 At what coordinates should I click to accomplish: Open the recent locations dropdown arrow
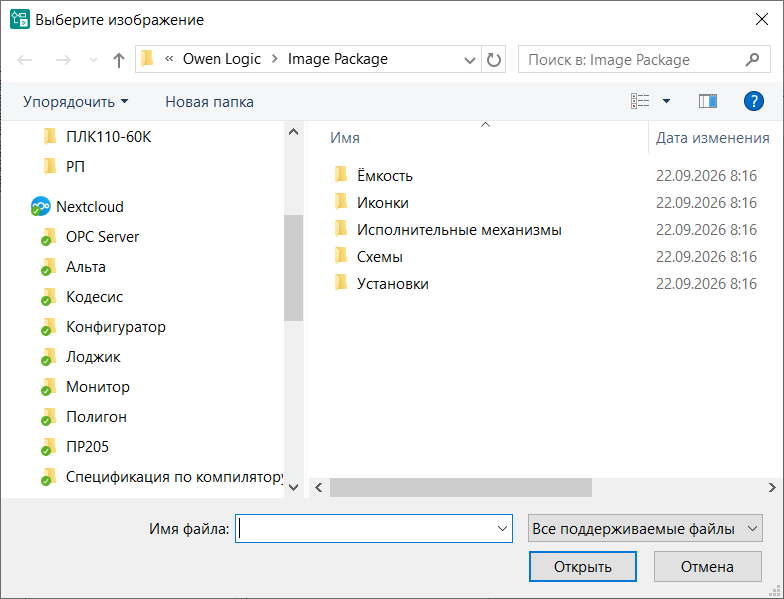pos(93,60)
